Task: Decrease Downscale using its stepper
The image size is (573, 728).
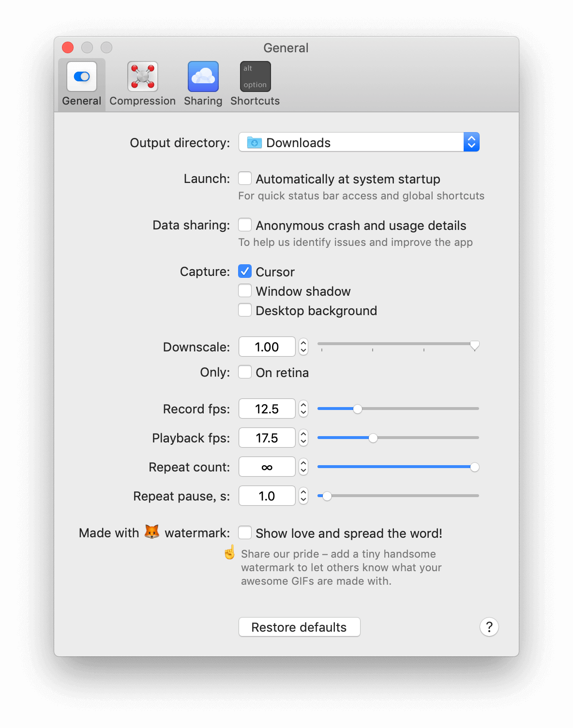Action: click(x=302, y=350)
